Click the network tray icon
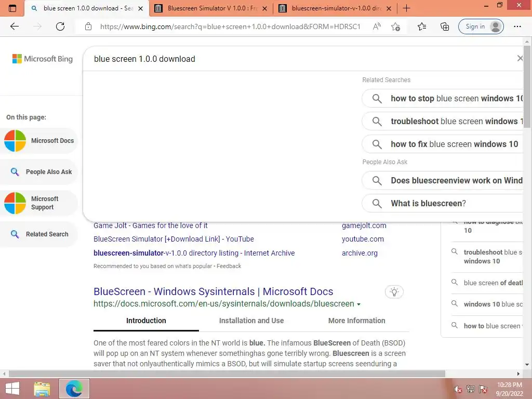 pos(470,389)
